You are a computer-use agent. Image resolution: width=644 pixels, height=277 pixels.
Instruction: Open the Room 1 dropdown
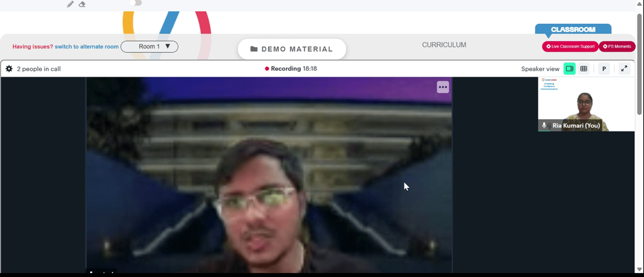149,46
